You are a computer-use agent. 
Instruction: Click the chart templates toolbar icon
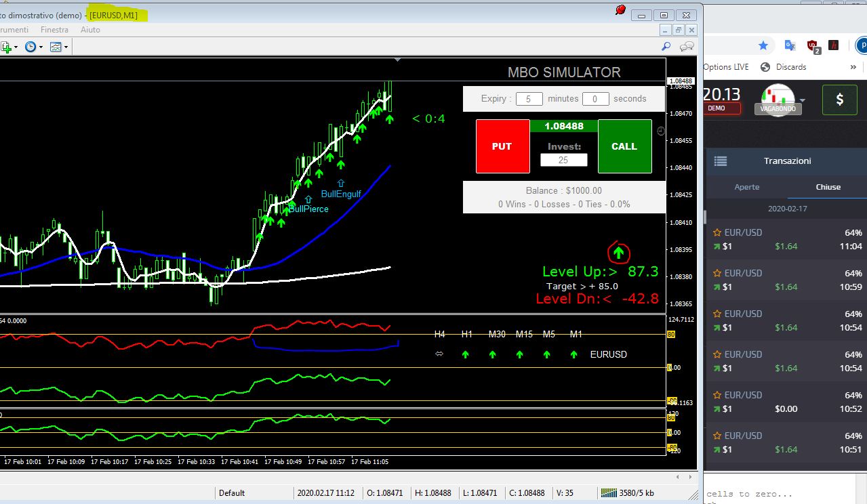[56, 47]
